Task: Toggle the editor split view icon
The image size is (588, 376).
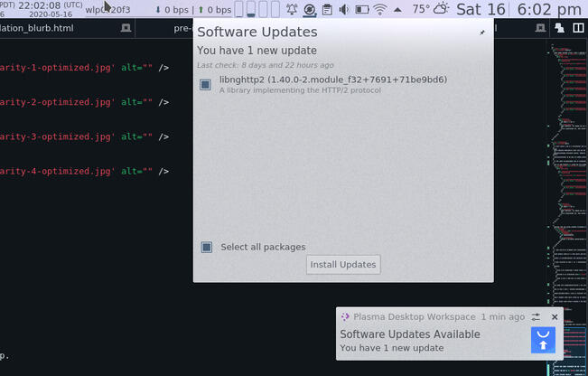Action: pyautogui.click(x=578, y=28)
